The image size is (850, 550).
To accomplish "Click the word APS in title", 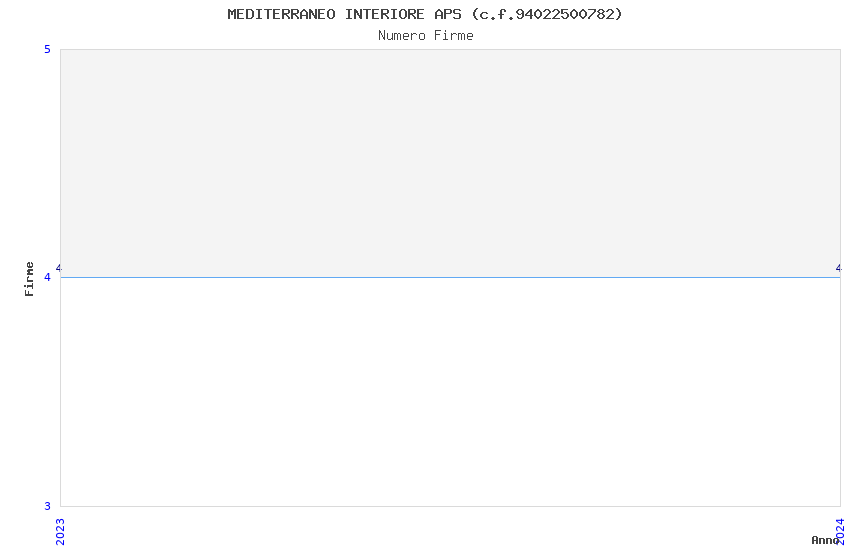I will pos(448,14).
